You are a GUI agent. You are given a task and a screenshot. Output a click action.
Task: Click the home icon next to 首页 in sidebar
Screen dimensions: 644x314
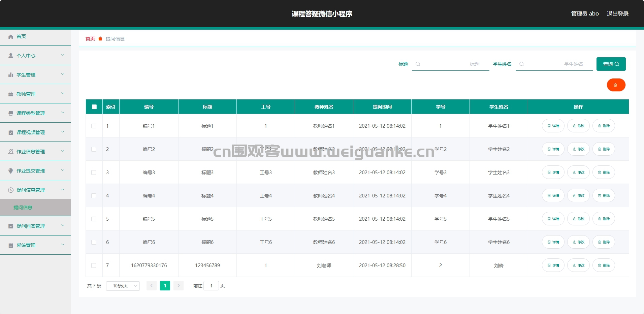[11, 36]
